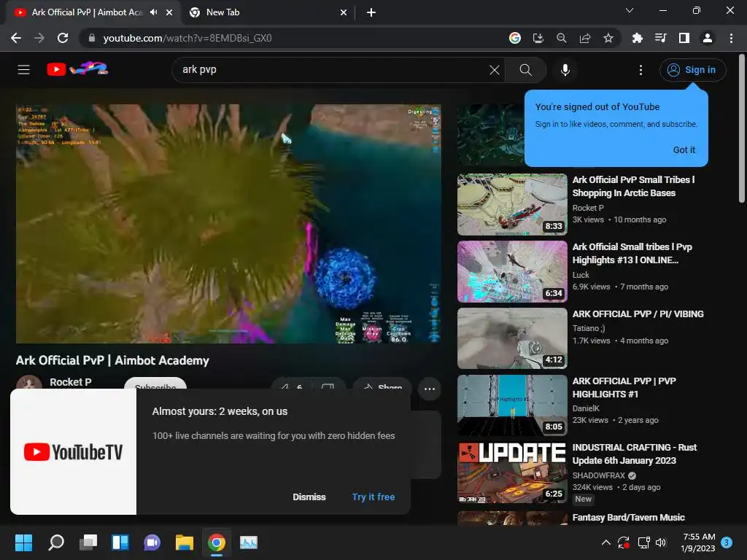Screen dimensions: 747x560
Task: Open Task View on taskbar
Action: click(88, 542)
